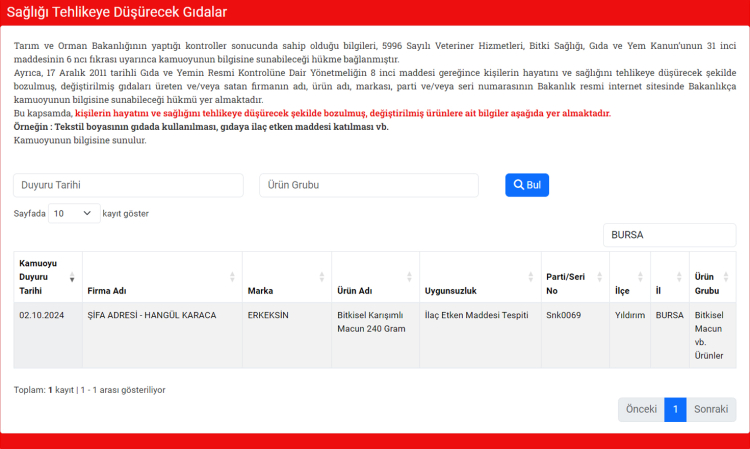
Task: Click the Snk0069 batch number cell
Action: [x=563, y=315]
